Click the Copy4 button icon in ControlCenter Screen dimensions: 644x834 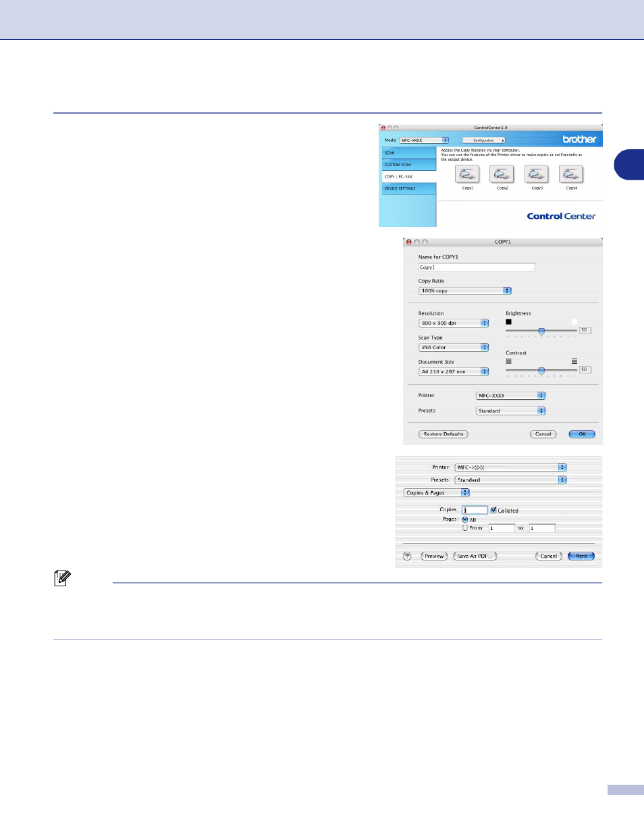(x=571, y=174)
